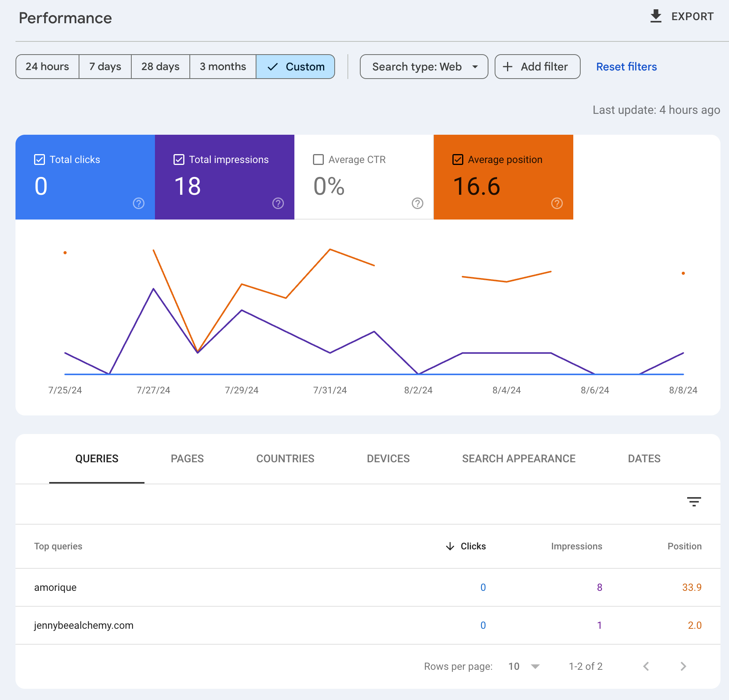Select the 24 hours date range
This screenshot has width=729, height=700.
47,67
